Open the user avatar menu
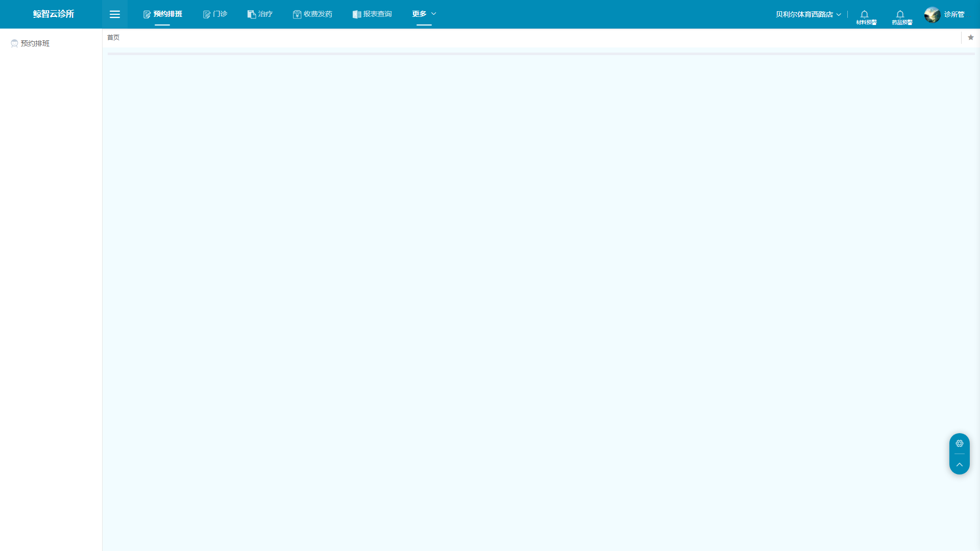Viewport: 980px width, 551px height. (x=932, y=14)
